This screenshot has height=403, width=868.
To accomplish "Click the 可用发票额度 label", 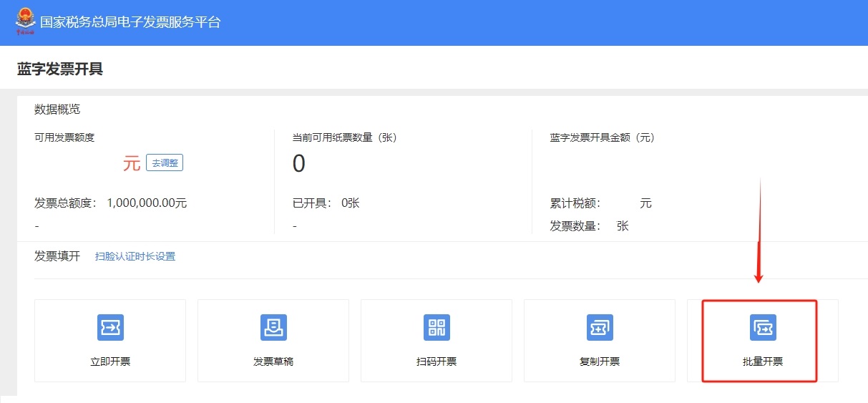I will tap(64, 137).
